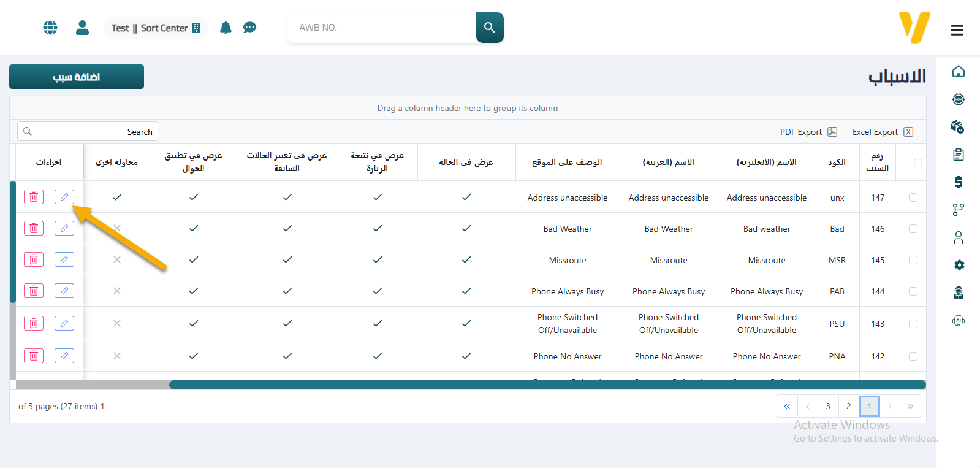Viewport: 980px width, 468px height.
Task: Open the Test Sort Center selector
Action: click(x=156, y=28)
